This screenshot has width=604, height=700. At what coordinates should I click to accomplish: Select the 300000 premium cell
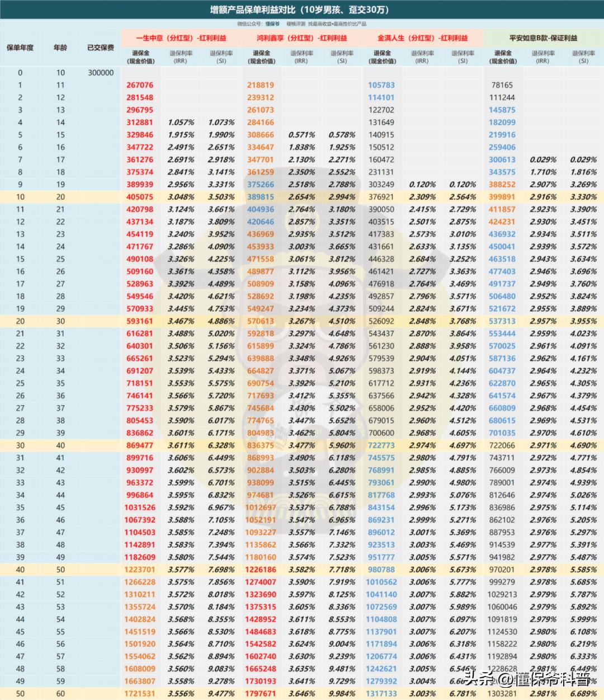pos(101,73)
